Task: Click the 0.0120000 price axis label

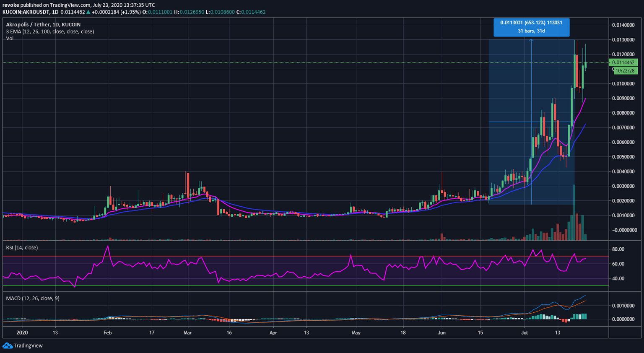Action: 623,55
